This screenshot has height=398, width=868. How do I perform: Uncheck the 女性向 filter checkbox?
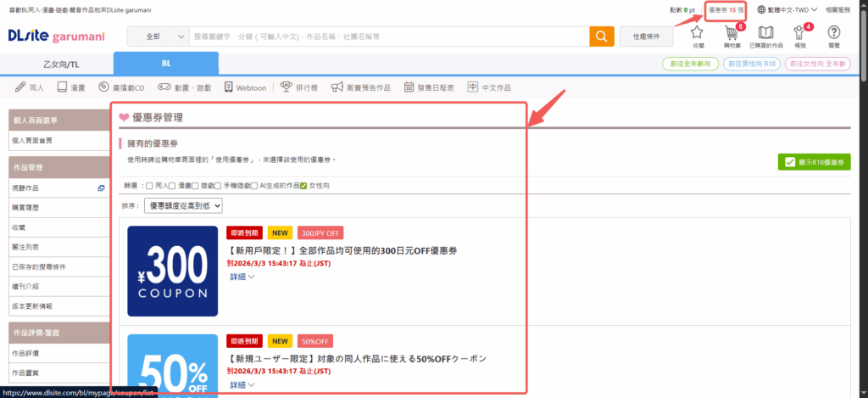[x=303, y=185]
